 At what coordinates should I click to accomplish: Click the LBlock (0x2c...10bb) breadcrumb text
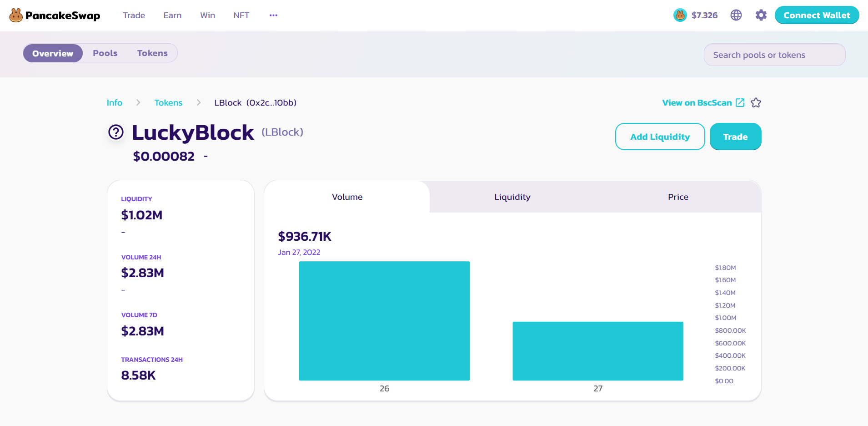click(256, 103)
